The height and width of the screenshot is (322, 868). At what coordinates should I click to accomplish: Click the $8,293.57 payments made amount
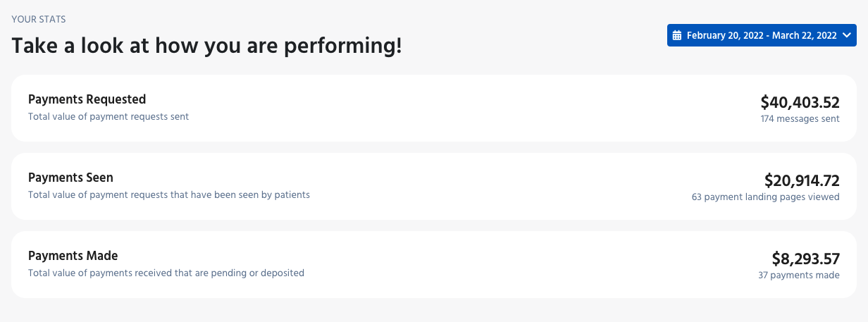806,259
